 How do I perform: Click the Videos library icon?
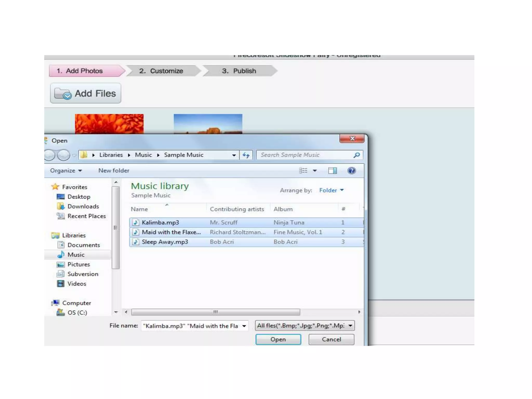point(61,284)
